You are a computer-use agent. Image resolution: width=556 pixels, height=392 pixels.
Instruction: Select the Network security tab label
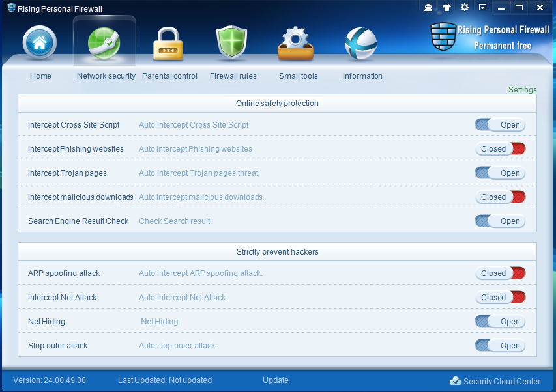coord(106,76)
